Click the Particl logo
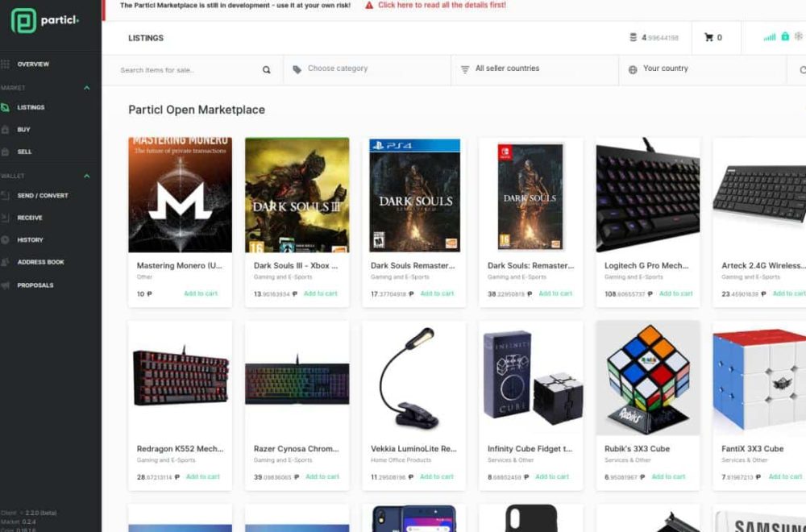 click(x=44, y=21)
